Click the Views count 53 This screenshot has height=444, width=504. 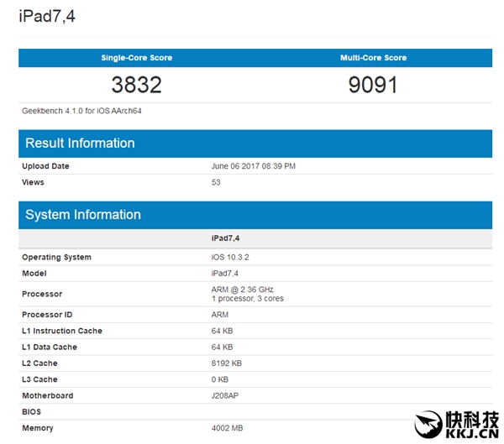click(x=216, y=182)
